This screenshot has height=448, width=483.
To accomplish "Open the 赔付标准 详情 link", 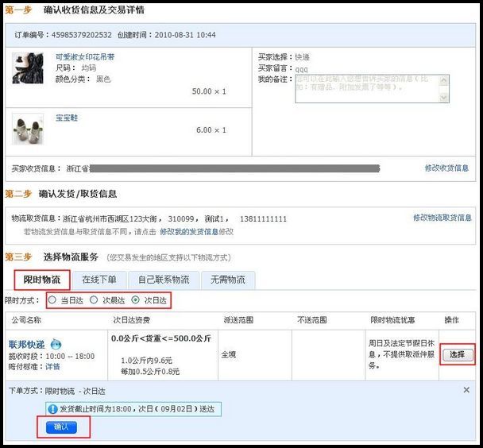I will [52, 367].
